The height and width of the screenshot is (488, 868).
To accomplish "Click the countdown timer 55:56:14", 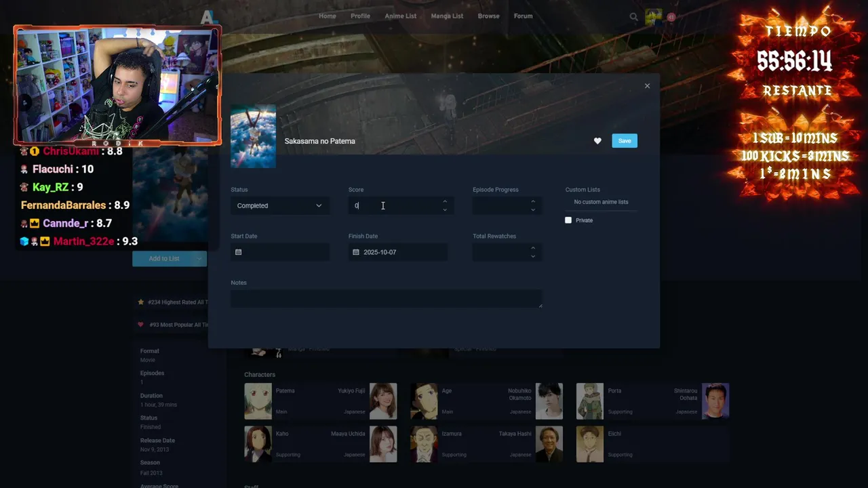I will 794,62.
